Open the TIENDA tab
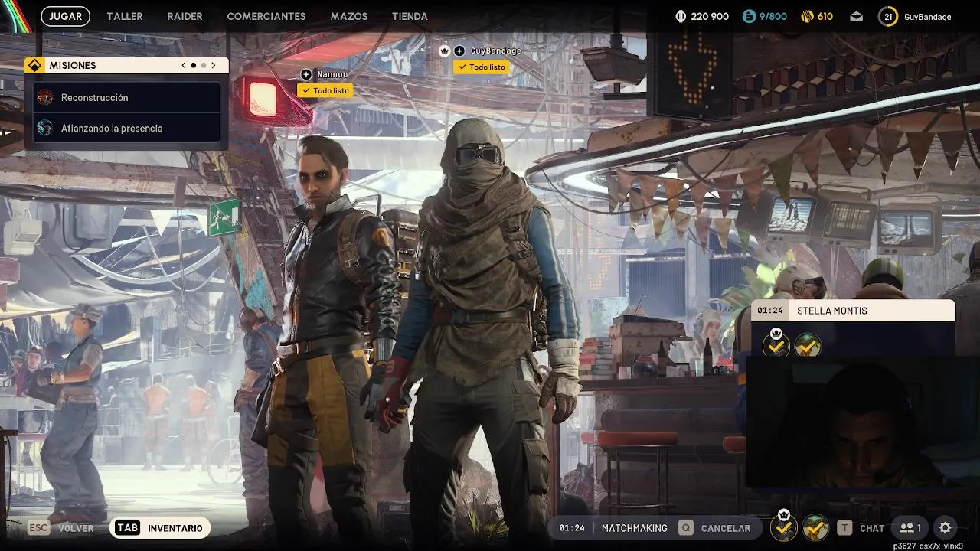980x551 pixels. pyautogui.click(x=410, y=16)
